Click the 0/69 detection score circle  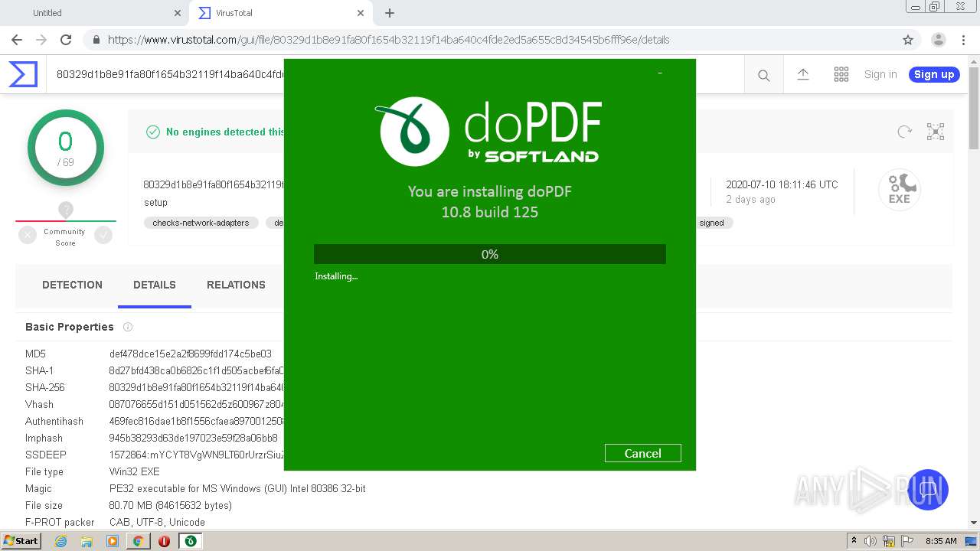tap(66, 148)
